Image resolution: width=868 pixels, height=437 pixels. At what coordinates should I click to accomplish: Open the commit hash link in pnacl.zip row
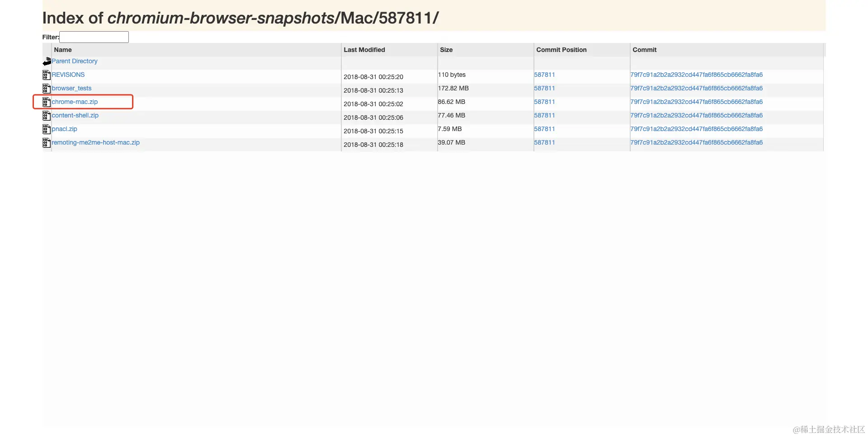[x=696, y=129]
